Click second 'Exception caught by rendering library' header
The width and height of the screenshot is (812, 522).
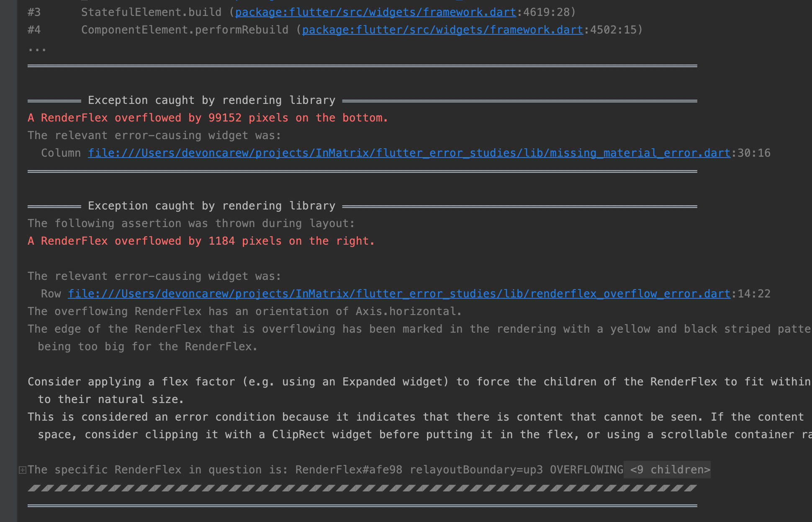pyautogui.click(x=211, y=206)
